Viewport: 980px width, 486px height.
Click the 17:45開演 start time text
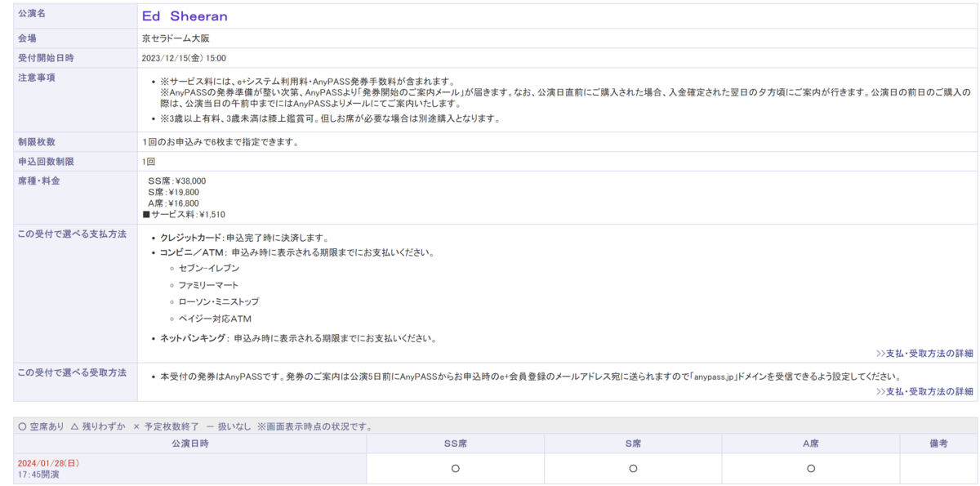tap(38, 475)
